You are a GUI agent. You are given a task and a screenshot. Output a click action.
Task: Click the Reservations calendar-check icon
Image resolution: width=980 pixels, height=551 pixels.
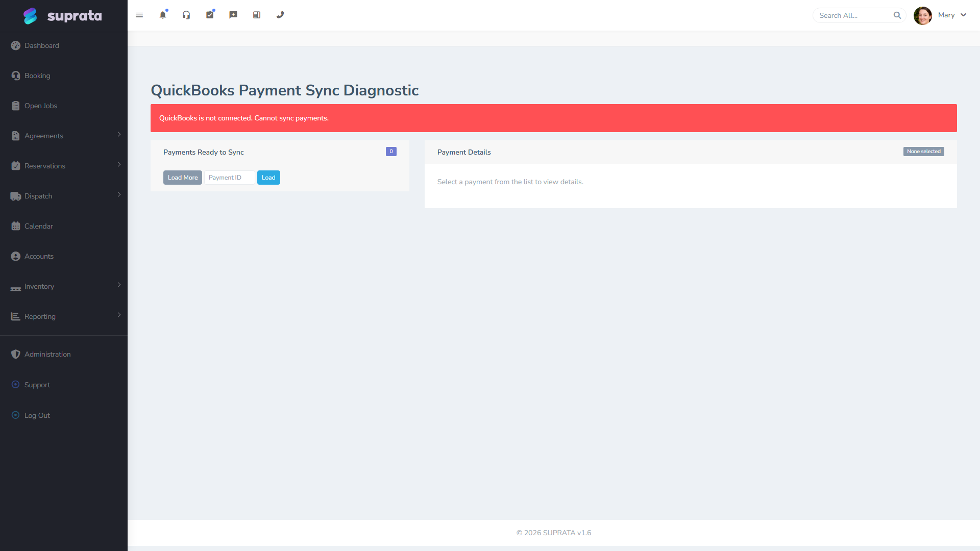point(16,166)
